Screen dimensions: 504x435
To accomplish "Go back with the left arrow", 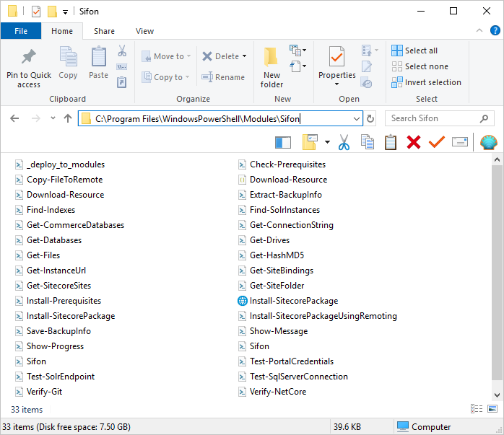I will [x=14, y=118].
